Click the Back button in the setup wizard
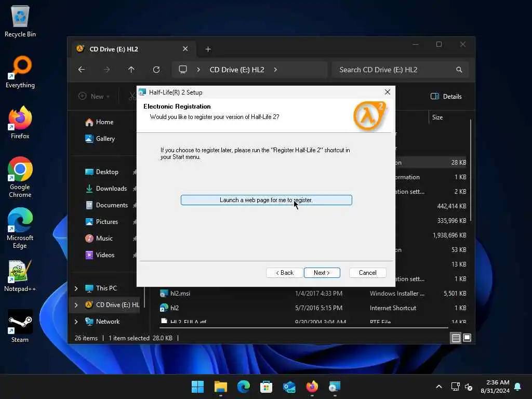This screenshot has height=399, width=532. 284,272
